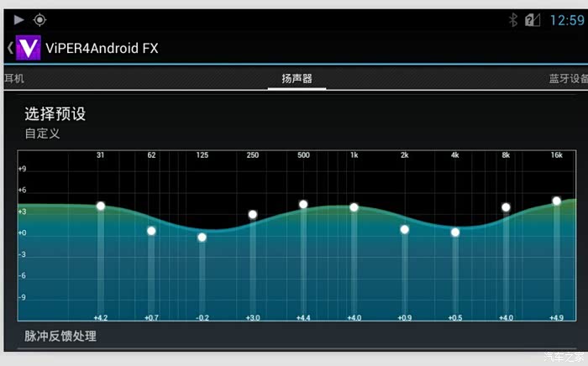Open the 蓝牙设备 Bluetooth device tab
This screenshot has width=588, height=366.
[568, 78]
